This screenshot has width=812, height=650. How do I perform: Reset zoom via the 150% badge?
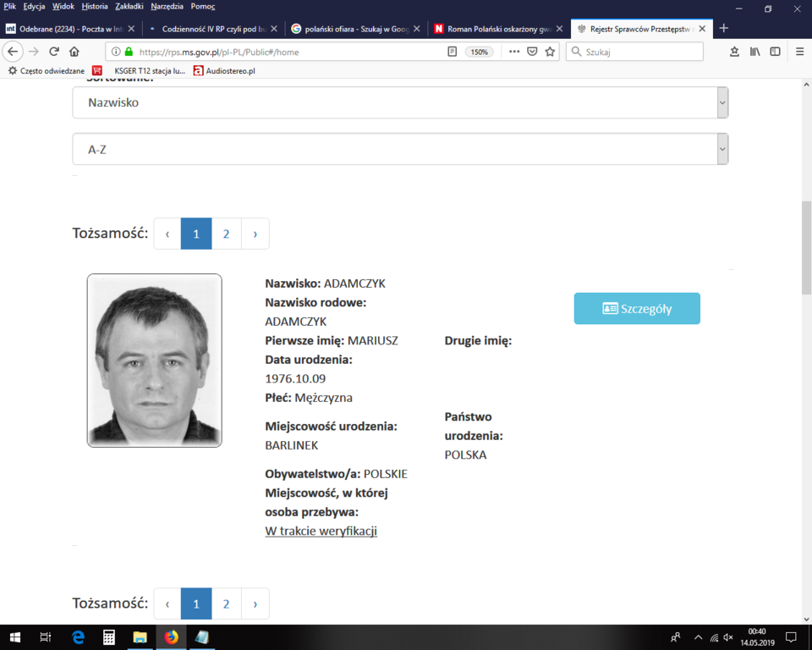pyautogui.click(x=479, y=52)
